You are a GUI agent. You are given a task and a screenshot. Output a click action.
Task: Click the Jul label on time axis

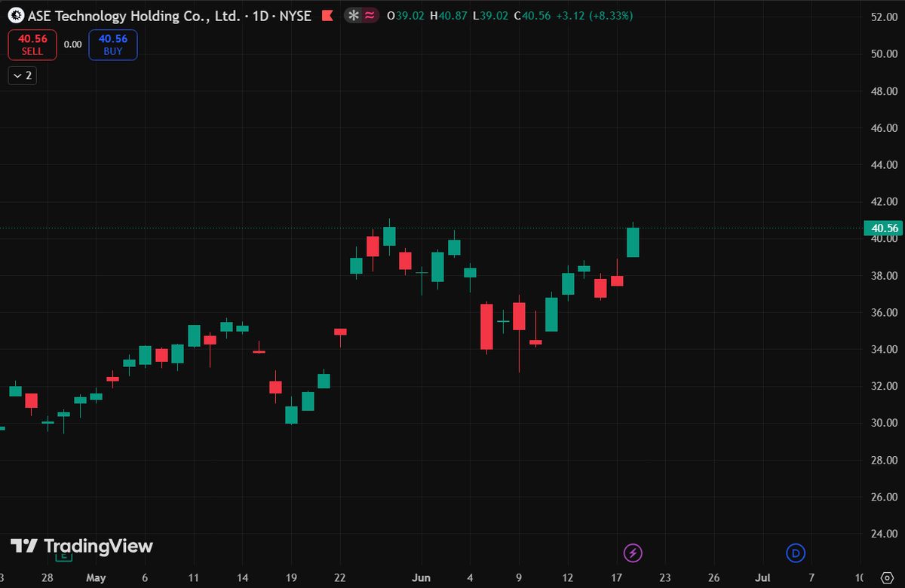coord(762,578)
